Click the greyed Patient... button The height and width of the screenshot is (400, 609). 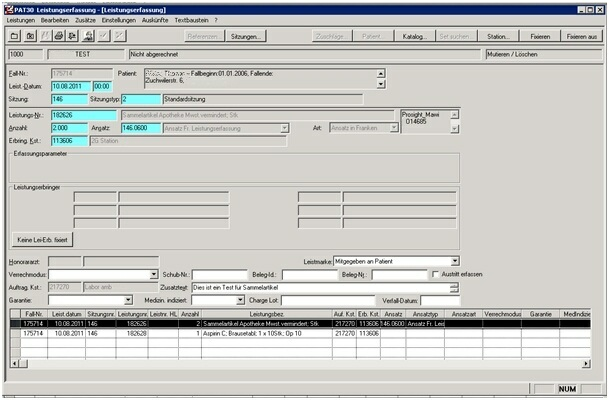pyautogui.click(x=373, y=37)
